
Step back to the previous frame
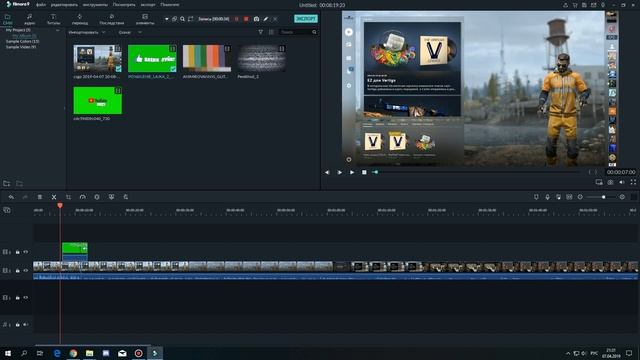tap(327, 172)
